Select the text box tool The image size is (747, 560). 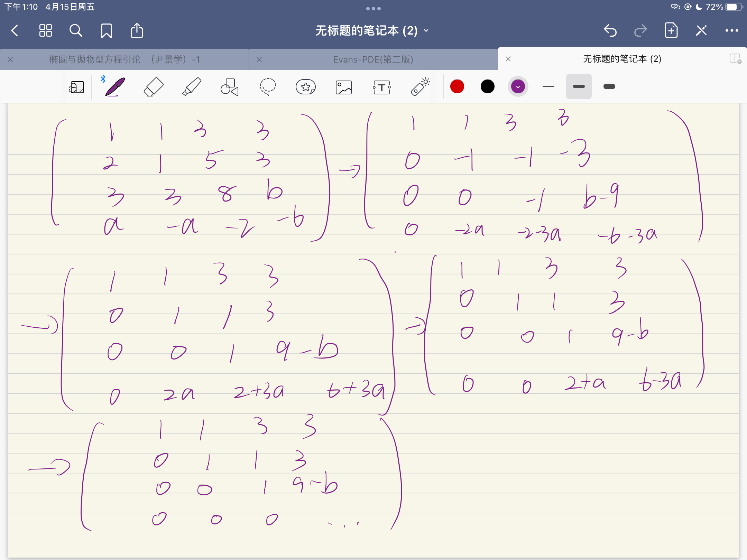pos(382,87)
